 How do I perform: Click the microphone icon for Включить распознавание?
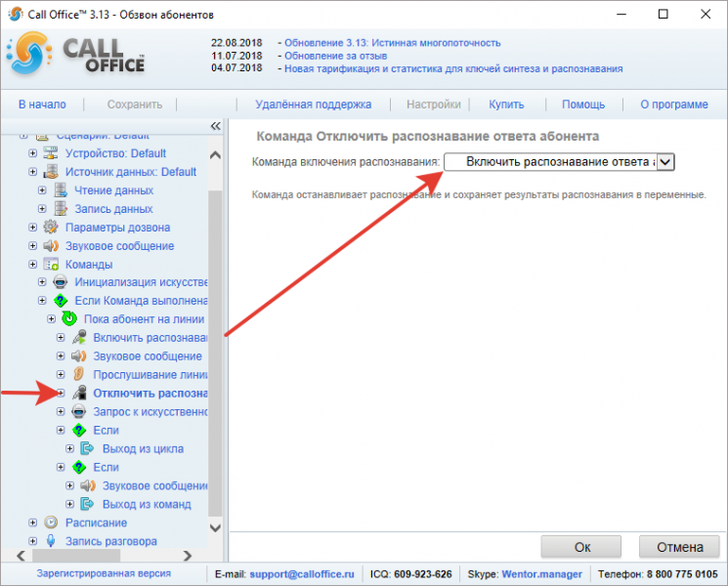(x=79, y=337)
